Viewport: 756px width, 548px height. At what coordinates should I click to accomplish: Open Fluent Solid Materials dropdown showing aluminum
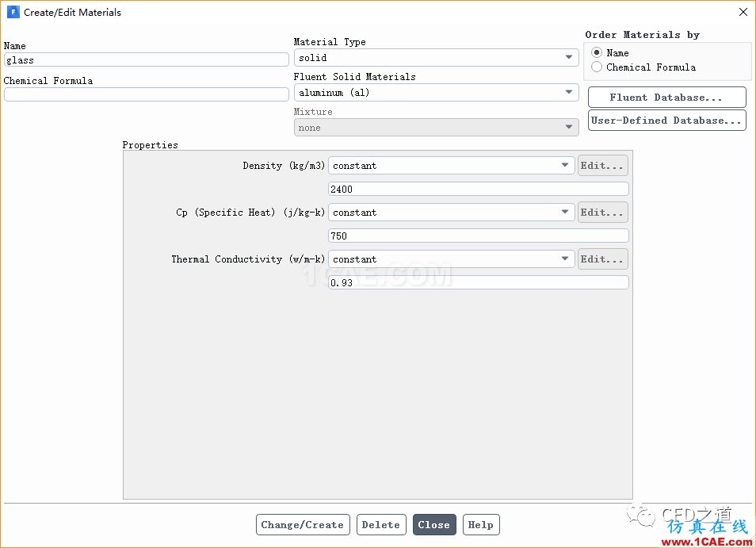437,93
